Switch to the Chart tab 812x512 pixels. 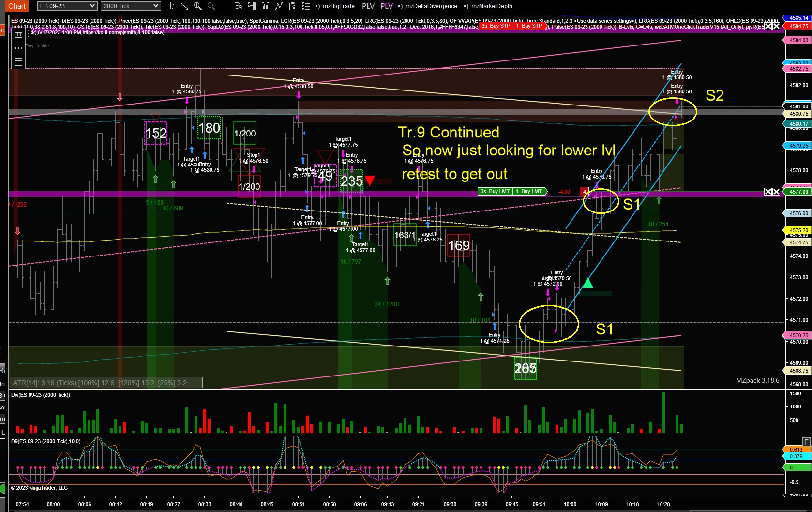(x=17, y=6)
